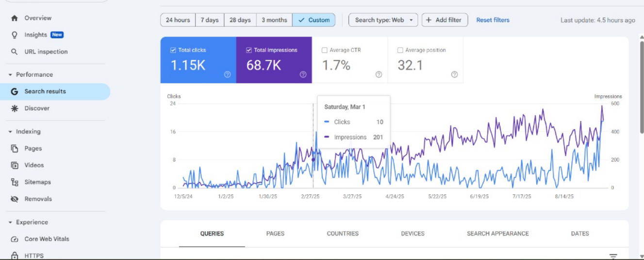Click the Sitemaps icon in sidebar

15,182
